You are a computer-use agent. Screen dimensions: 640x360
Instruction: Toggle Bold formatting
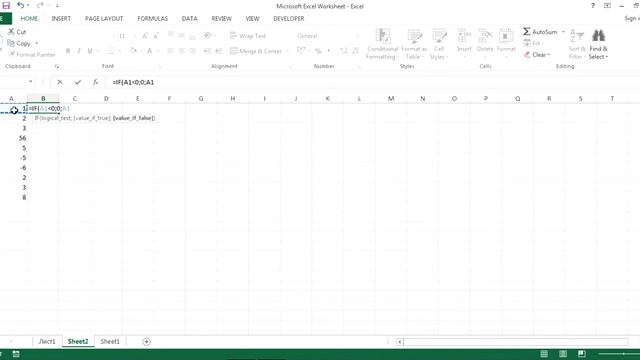click(x=68, y=51)
